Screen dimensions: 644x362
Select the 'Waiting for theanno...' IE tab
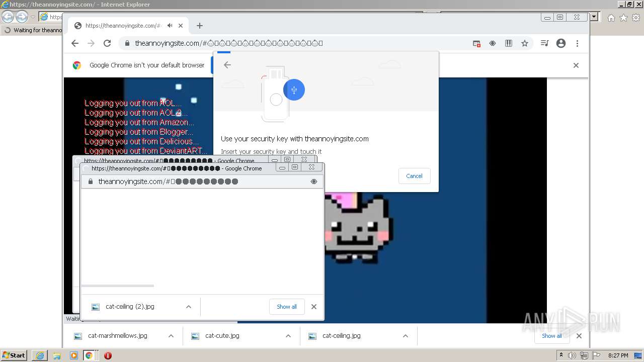click(x=32, y=30)
